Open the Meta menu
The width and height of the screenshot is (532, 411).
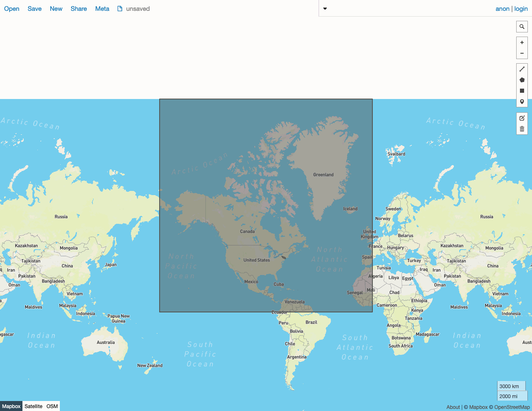coord(102,9)
